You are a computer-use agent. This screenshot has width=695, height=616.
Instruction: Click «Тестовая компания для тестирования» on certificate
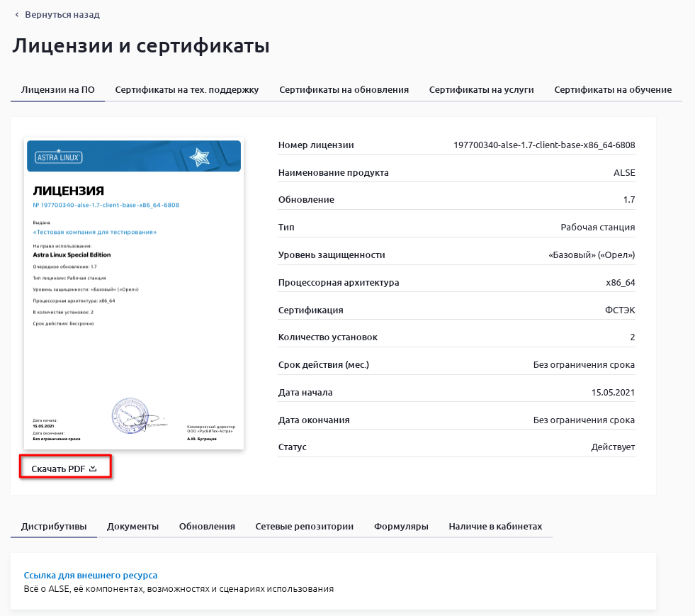[95, 232]
